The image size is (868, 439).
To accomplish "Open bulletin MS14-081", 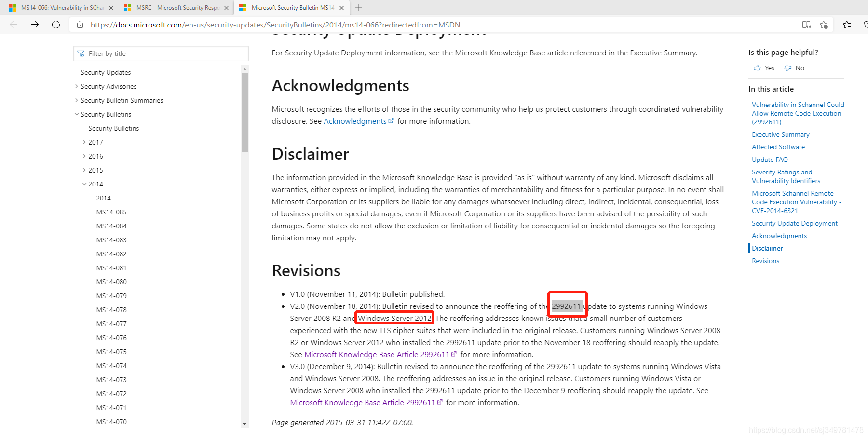I will pos(111,268).
